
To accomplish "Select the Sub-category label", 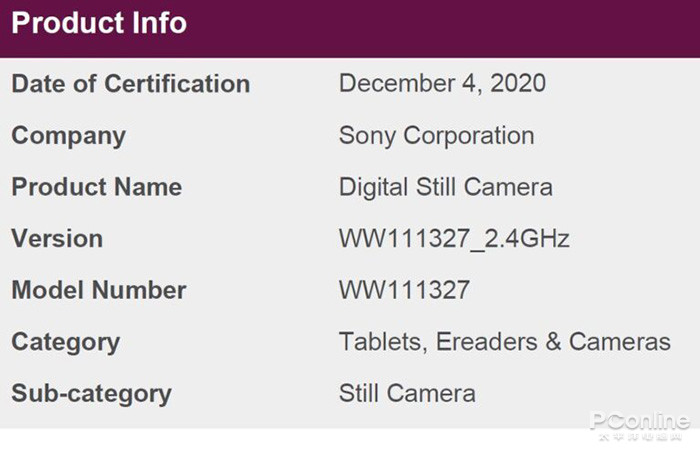I will (x=91, y=394).
